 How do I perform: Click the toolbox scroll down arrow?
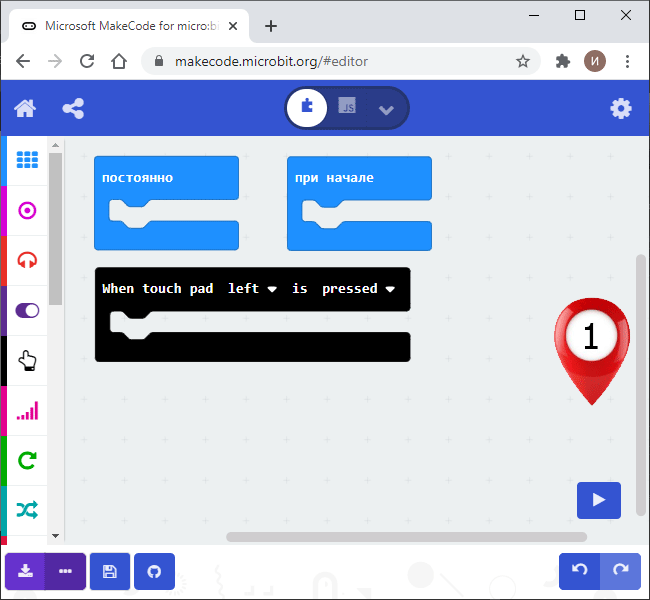(56, 536)
